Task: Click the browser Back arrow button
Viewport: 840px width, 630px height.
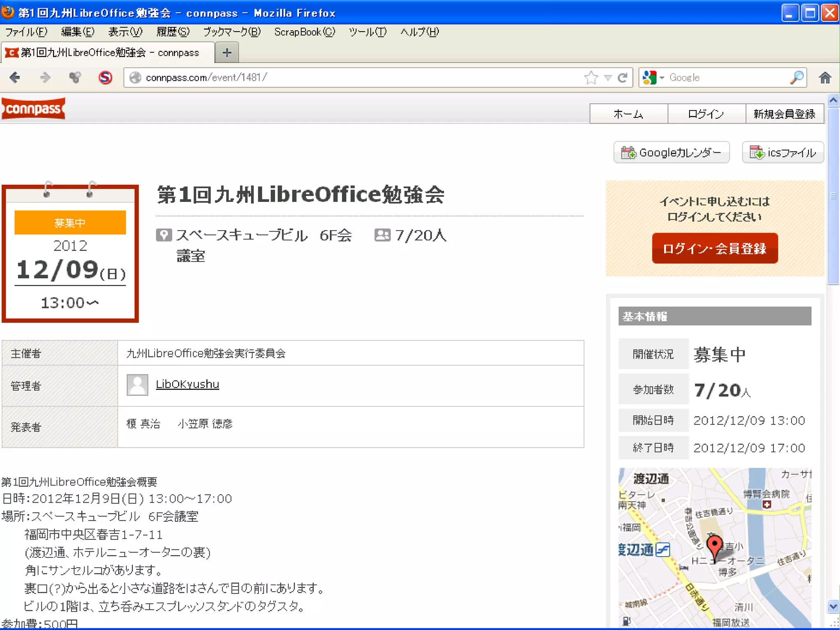Action: [15, 78]
